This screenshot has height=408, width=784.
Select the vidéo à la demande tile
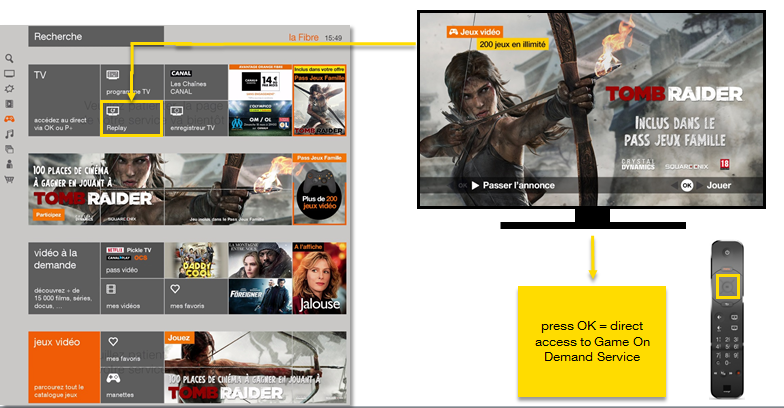(x=64, y=278)
